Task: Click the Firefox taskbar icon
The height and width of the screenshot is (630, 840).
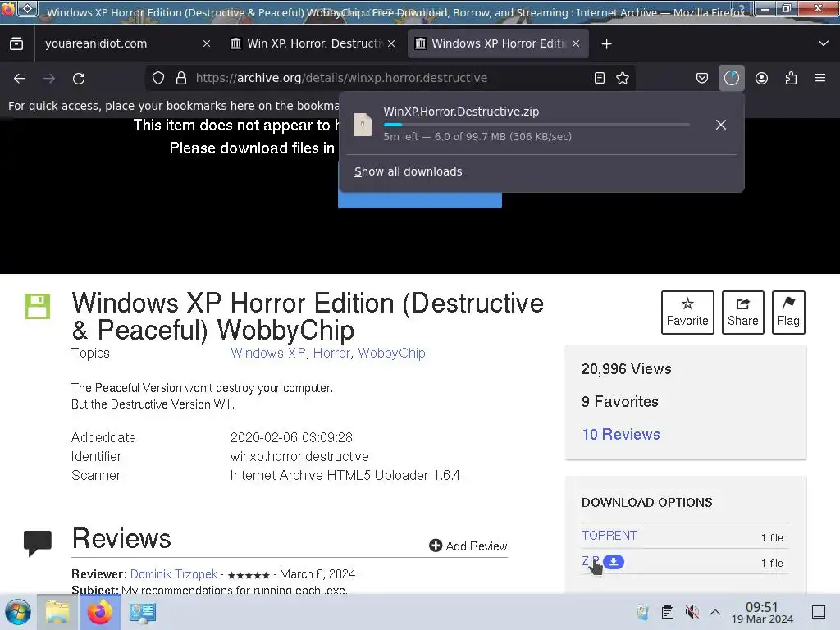Action: [x=99, y=612]
